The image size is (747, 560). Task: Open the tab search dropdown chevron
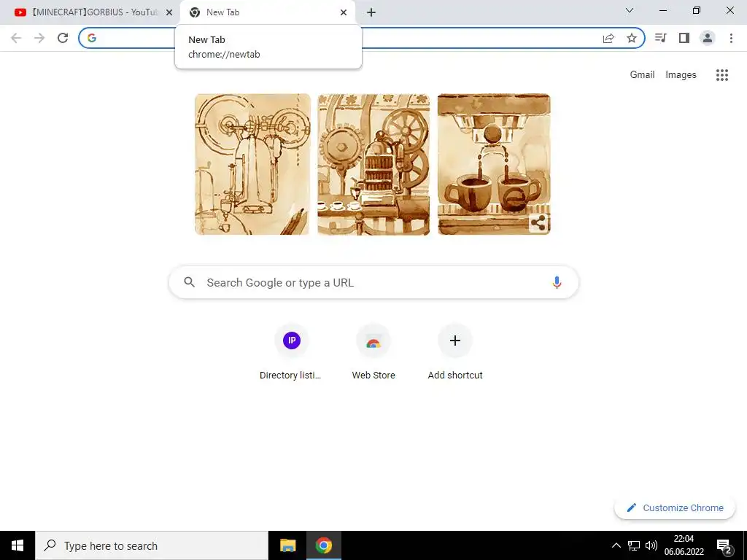click(x=630, y=10)
